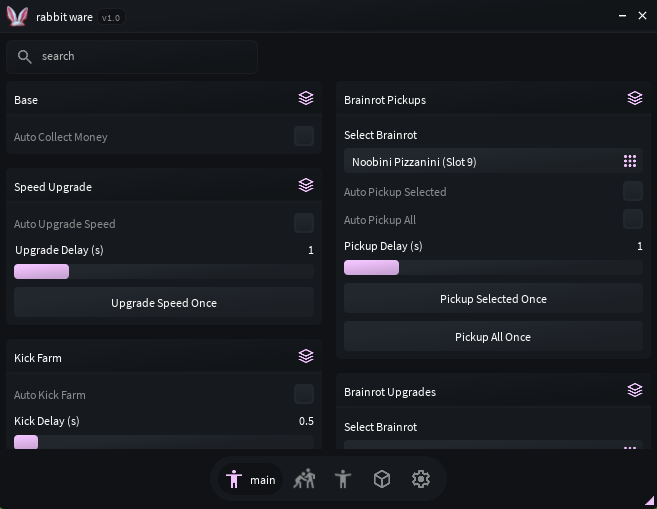Enable Auto Collect Money checkbox
The image size is (657, 509).
[304, 136]
